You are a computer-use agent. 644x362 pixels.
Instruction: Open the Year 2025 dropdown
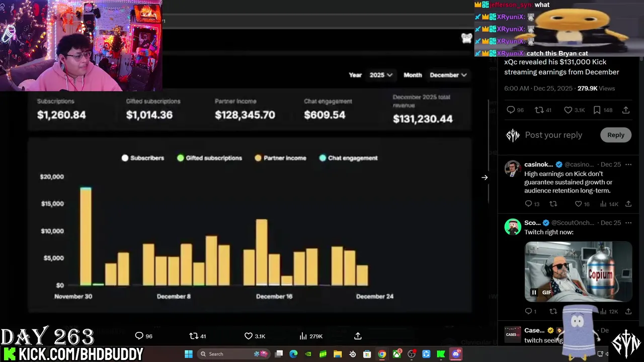(381, 75)
